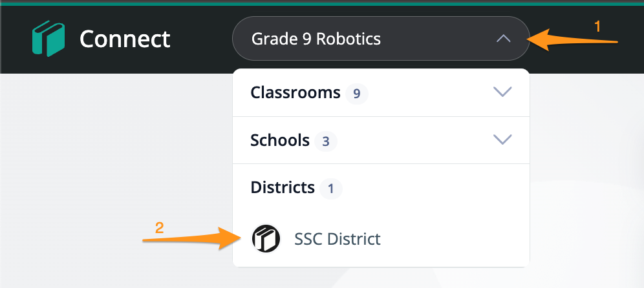Click the dark header bar right of Connect

point(200,39)
